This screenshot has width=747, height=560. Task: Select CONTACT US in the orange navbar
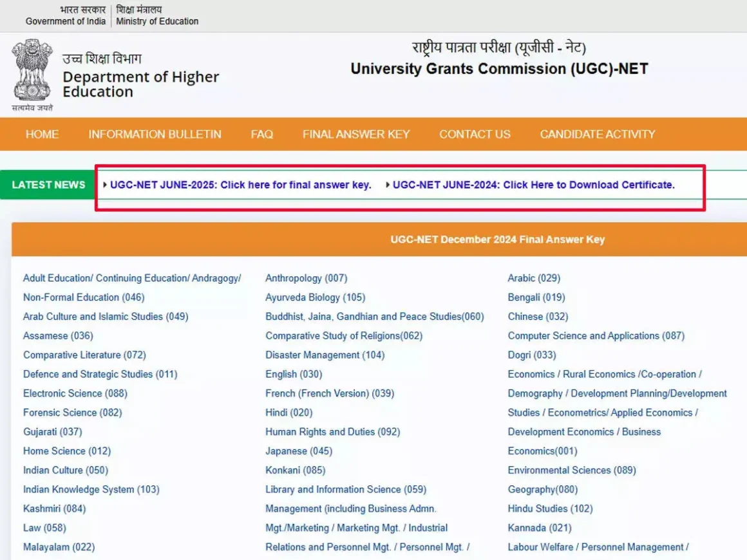tap(475, 135)
